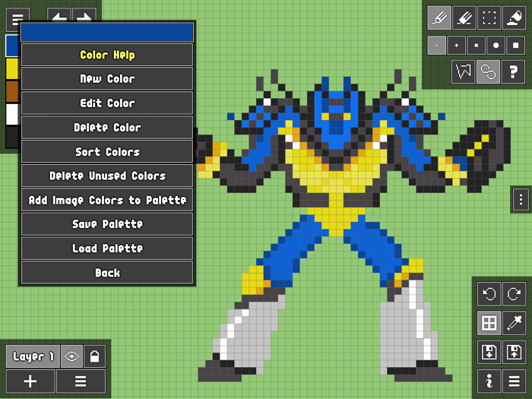
Task: Select the yellow palette swatch
Action: (x=12, y=69)
